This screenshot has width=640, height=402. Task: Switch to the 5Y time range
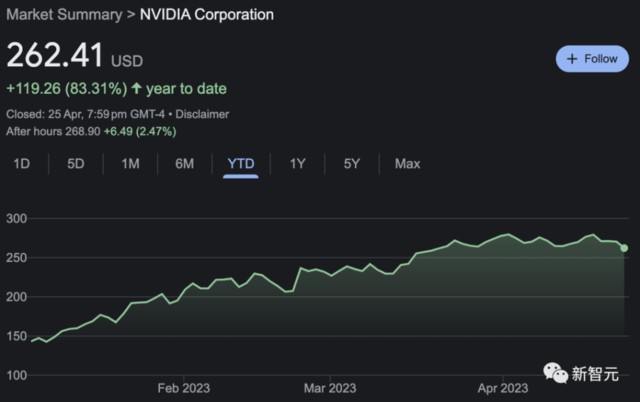[x=352, y=163]
